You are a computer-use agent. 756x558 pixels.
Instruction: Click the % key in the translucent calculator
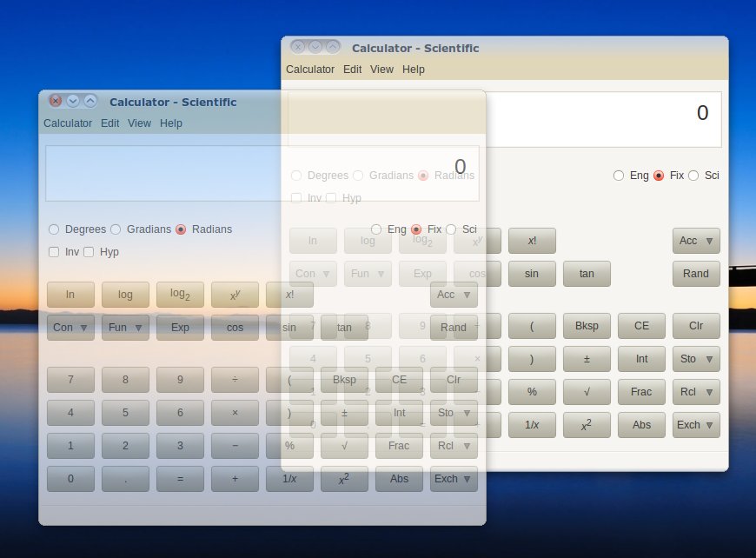[289, 446]
